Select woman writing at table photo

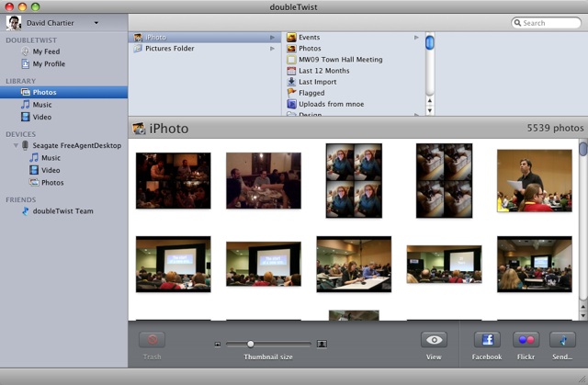(354, 264)
